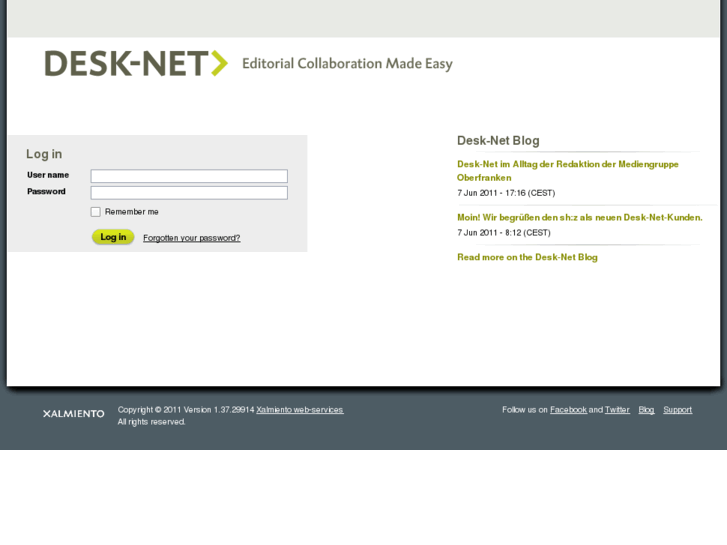Click the Editorial Collaboration Made Easy tagline
The width and height of the screenshot is (727, 545).
[x=347, y=64]
